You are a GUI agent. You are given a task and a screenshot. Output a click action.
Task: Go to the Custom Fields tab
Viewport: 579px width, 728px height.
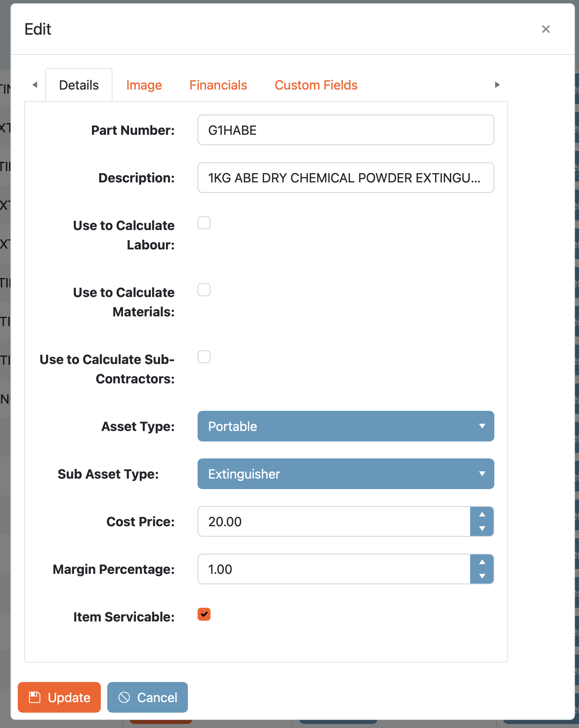point(316,85)
